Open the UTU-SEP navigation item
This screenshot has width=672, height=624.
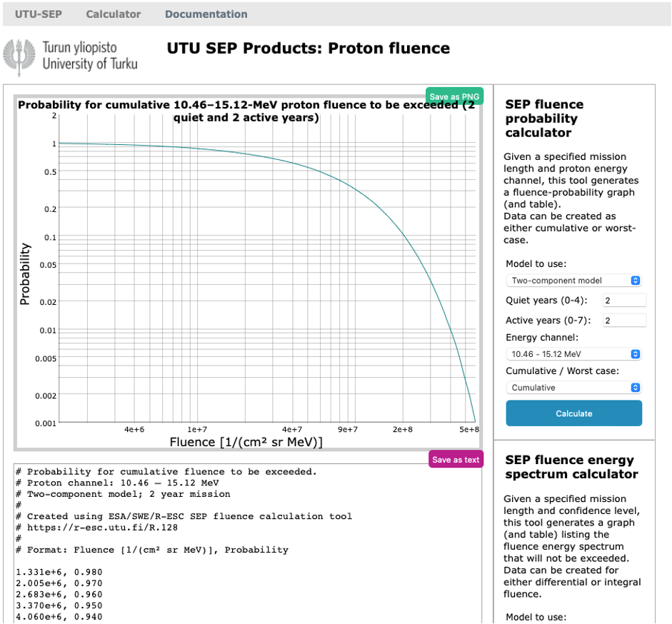point(38,14)
